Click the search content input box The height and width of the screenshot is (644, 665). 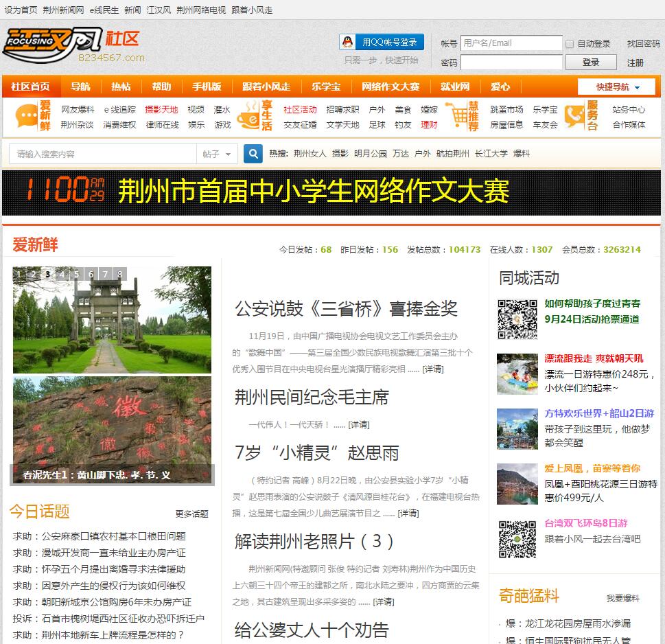(103, 154)
